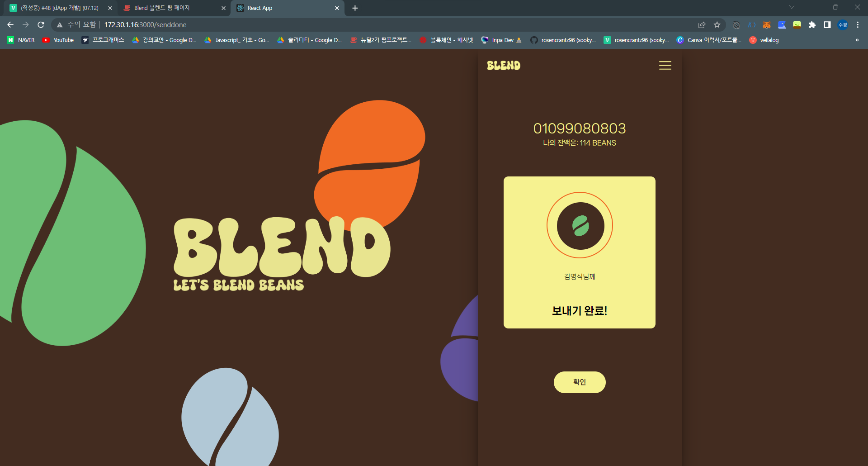Viewport: 868px width, 466px height.
Task: Open the 블록체인 - 해시넷 bookmark
Action: pos(446,40)
